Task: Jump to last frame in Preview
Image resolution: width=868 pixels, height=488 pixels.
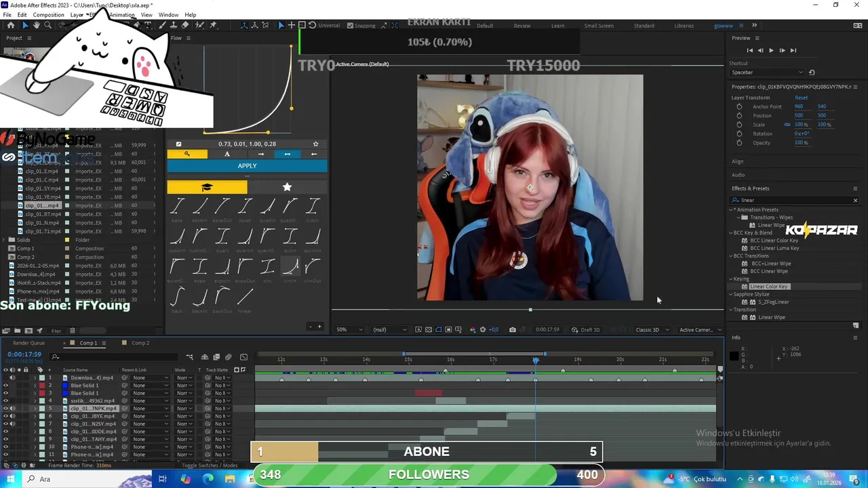Action: [793, 50]
